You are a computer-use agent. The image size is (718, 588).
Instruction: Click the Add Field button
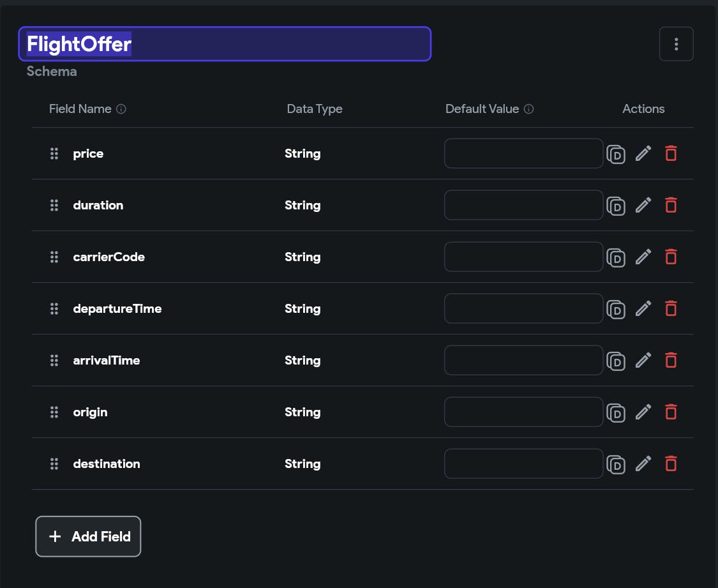coord(88,536)
